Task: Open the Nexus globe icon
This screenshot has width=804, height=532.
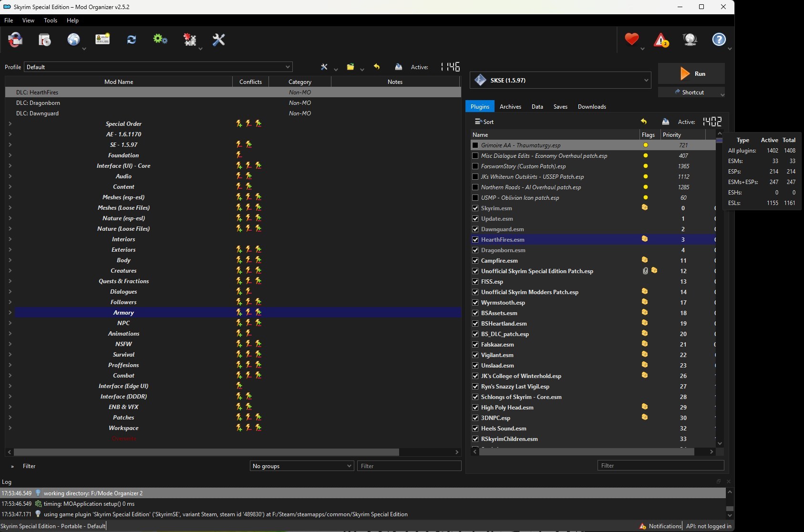Action: pyautogui.click(x=73, y=40)
